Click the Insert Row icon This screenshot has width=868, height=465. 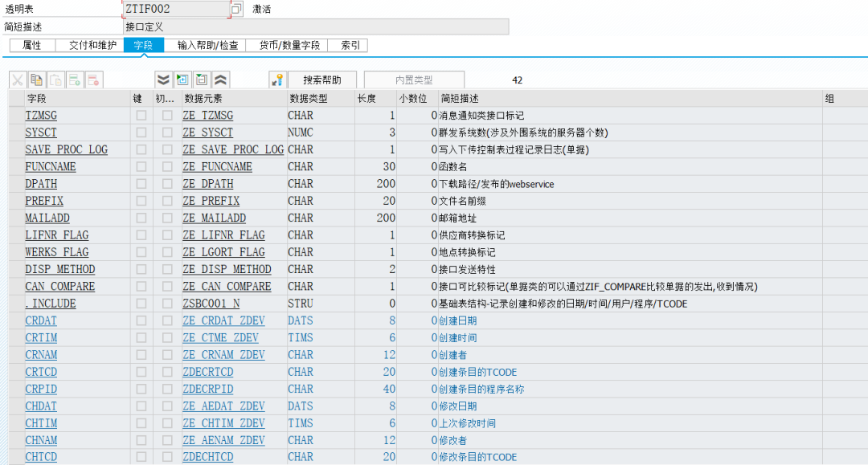click(74, 80)
